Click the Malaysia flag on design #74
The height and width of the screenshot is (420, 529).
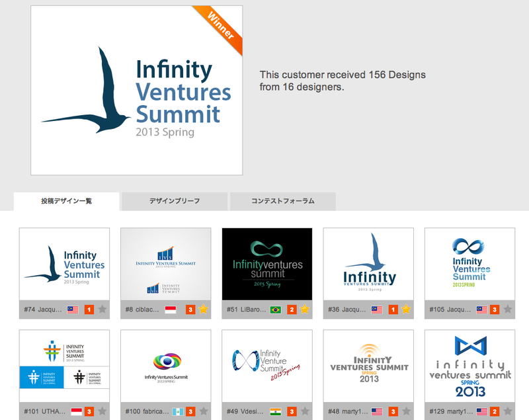(73, 310)
